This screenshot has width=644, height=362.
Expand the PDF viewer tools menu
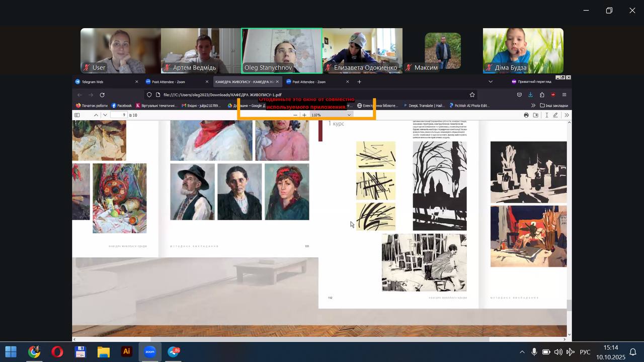tap(567, 115)
